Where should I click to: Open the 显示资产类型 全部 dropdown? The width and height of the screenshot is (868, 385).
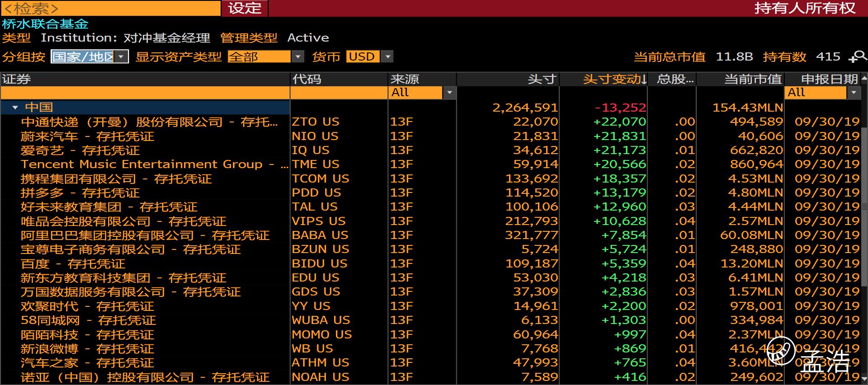point(265,56)
